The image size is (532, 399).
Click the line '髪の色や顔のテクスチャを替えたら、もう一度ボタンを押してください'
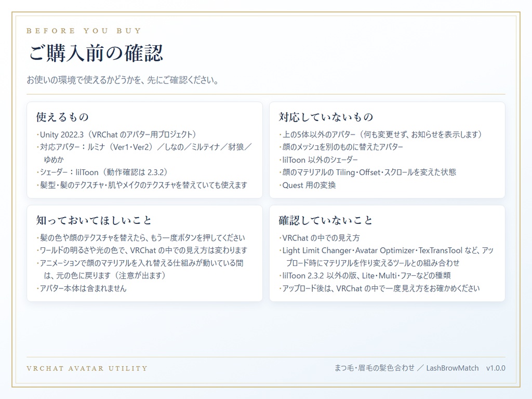click(141, 237)
